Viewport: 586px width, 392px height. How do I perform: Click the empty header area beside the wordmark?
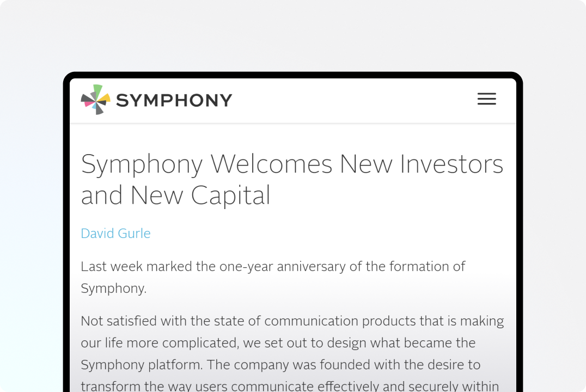tap(354, 100)
